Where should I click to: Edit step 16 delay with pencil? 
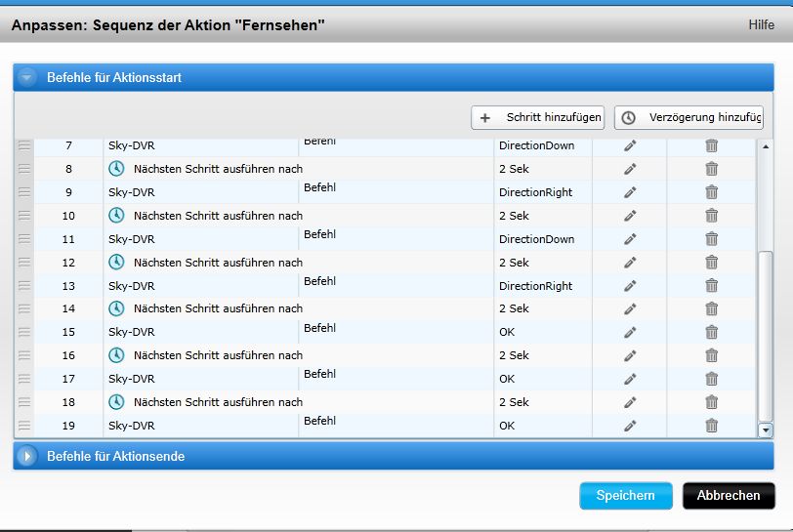(x=630, y=355)
